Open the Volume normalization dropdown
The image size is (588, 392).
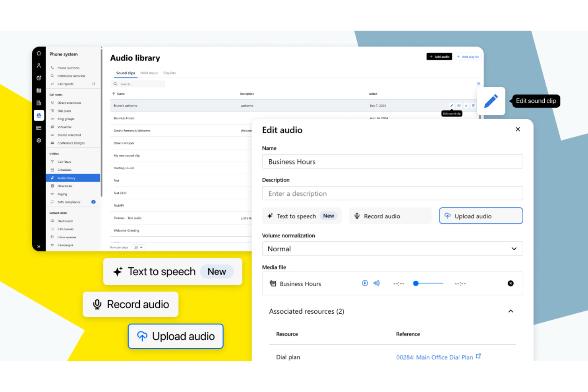pyautogui.click(x=393, y=249)
